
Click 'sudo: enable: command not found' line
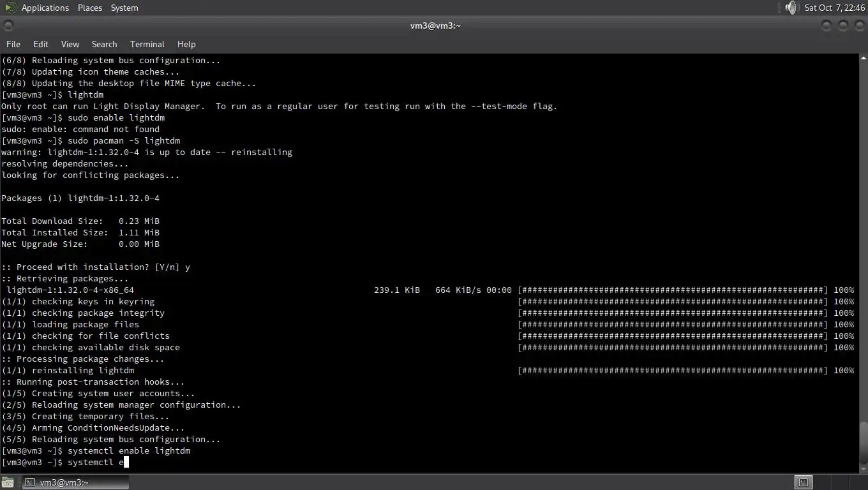coord(80,129)
